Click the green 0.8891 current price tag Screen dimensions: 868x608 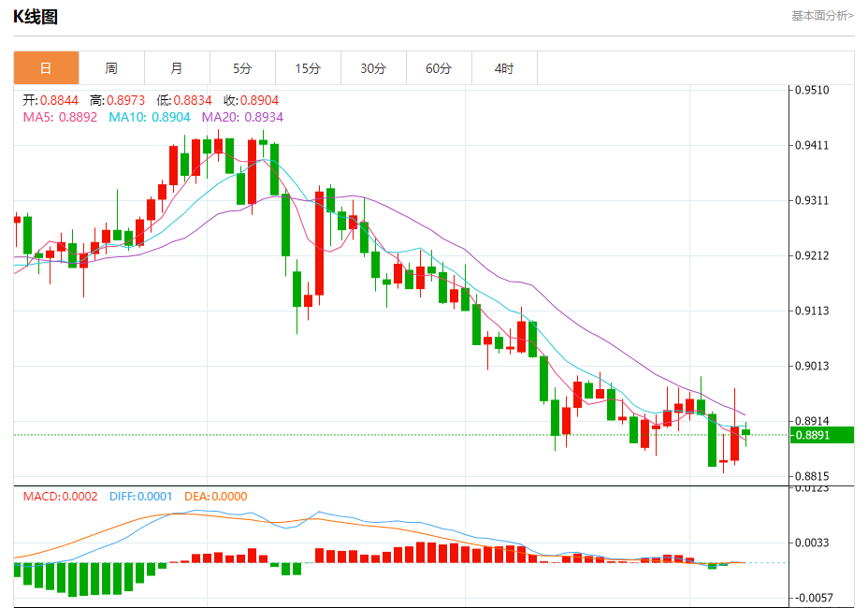click(822, 435)
